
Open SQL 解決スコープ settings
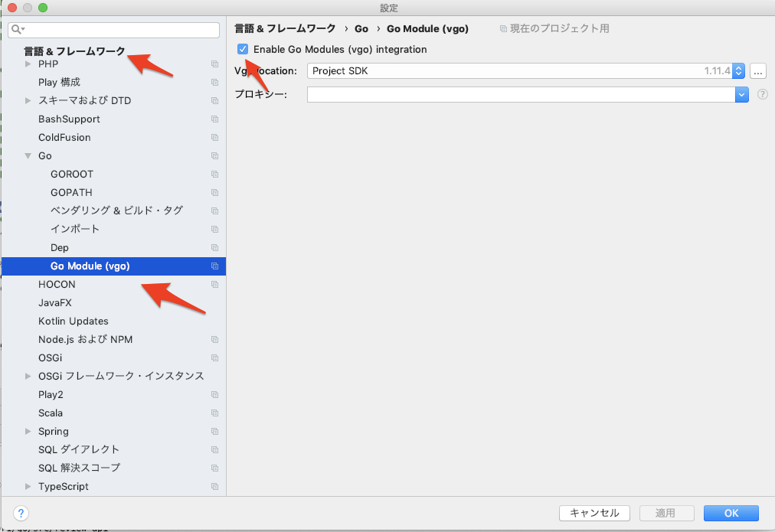pyautogui.click(x=79, y=468)
